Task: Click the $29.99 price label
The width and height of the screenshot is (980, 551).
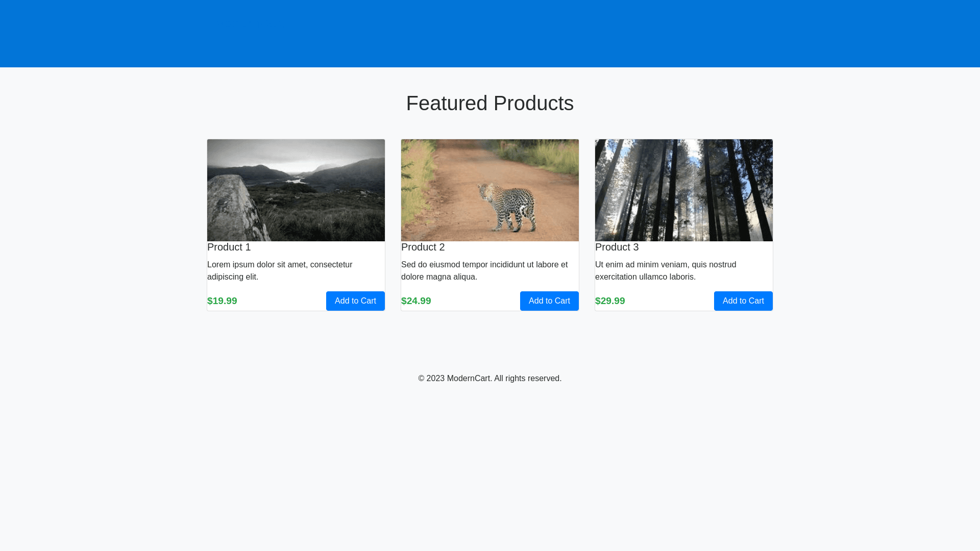Action: [610, 301]
